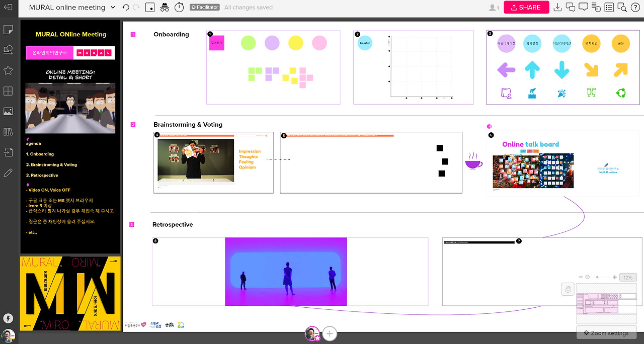Click the zoom in plus button
Screen dimensions: 644x344
coord(615,277)
